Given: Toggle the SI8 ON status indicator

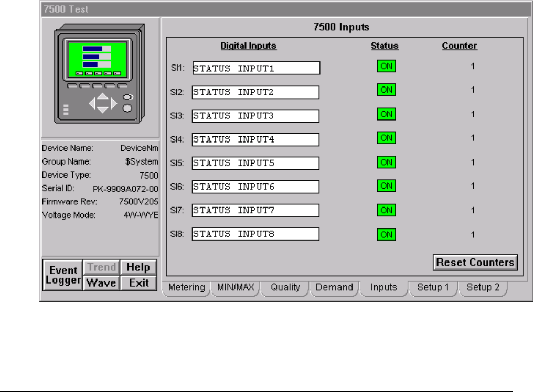Looking at the screenshot, I should pos(386,235).
